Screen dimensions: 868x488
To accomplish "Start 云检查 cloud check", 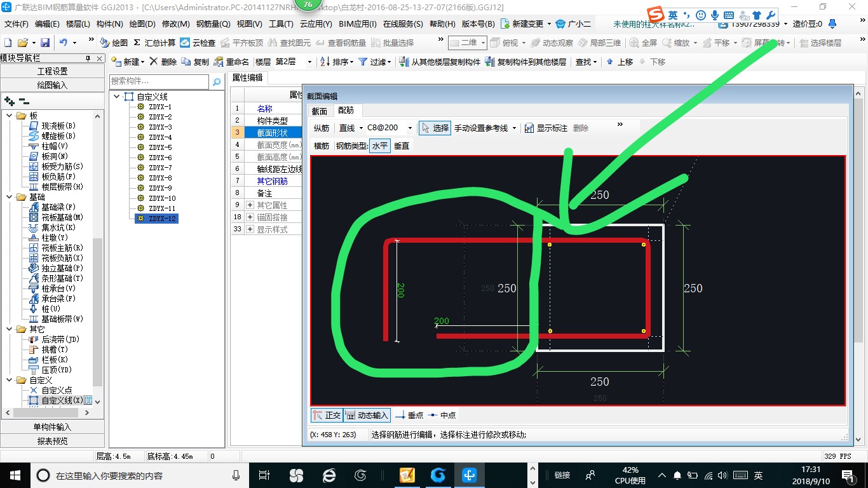I will coord(198,43).
